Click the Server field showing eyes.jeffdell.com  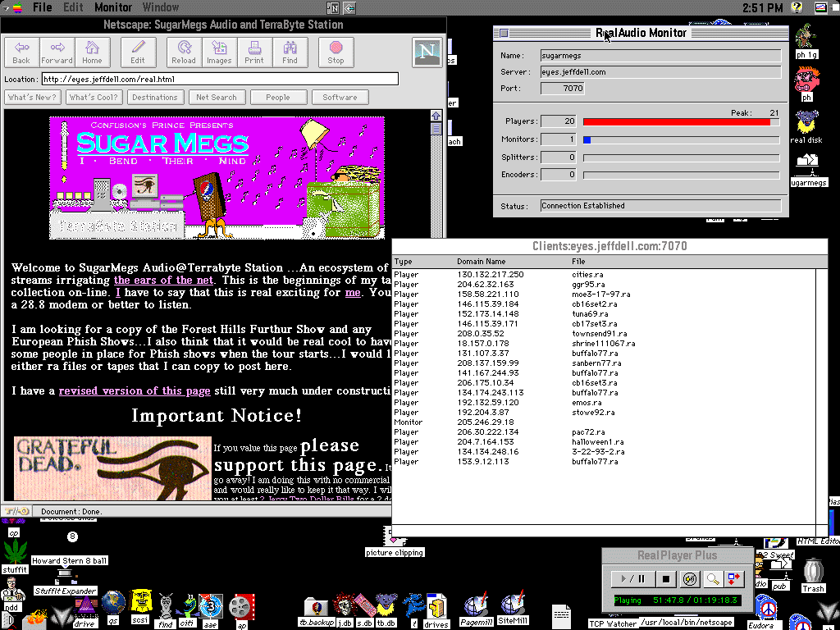tap(660, 72)
